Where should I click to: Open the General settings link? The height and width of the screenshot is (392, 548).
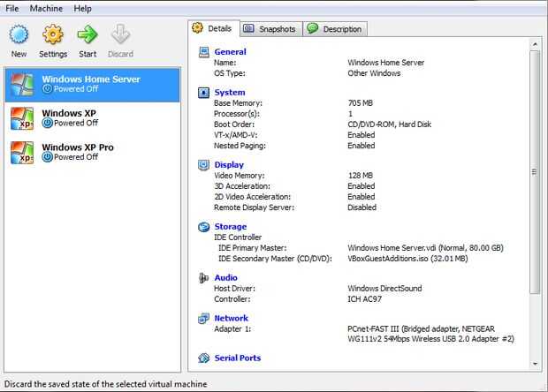click(231, 52)
